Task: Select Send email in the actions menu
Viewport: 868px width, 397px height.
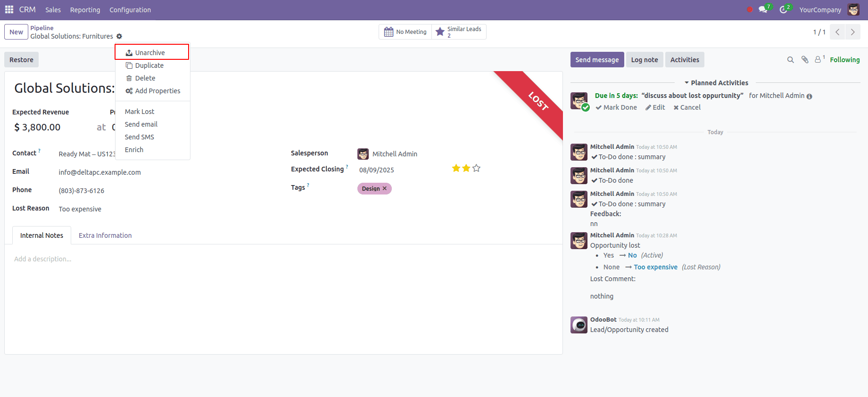Action: coord(152,124)
